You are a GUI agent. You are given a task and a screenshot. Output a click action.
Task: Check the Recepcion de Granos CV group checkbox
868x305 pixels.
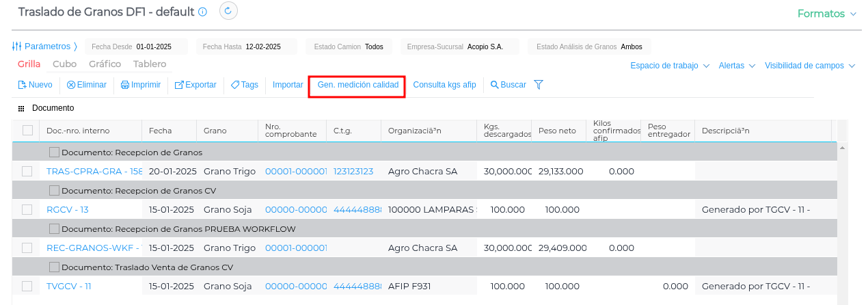[x=54, y=190]
